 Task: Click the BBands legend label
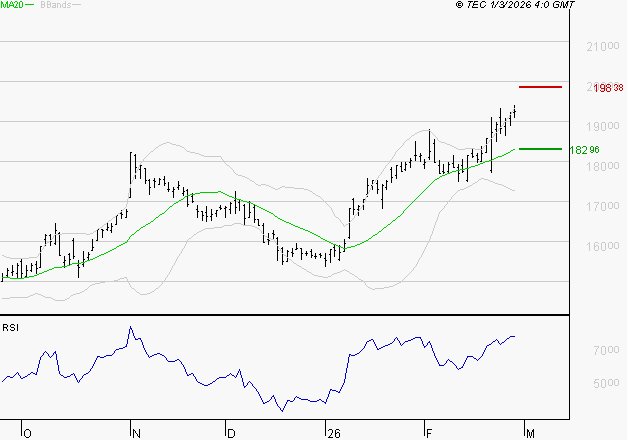coord(54,5)
